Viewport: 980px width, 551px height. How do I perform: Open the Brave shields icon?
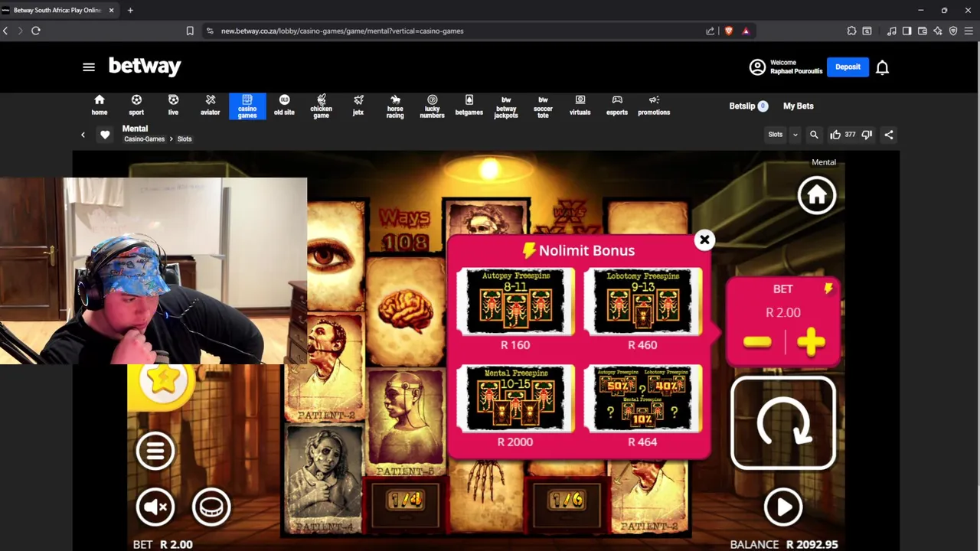pyautogui.click(x=728, y=31)
